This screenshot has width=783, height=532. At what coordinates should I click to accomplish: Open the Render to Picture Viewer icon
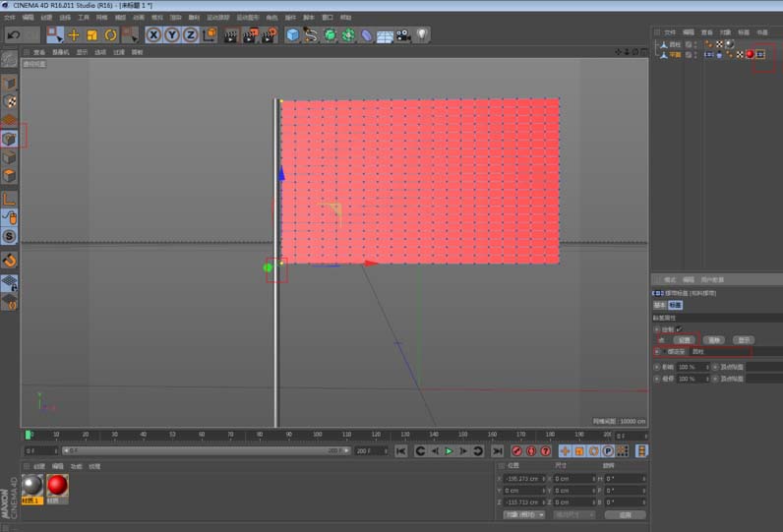click(x=249, y=34)
